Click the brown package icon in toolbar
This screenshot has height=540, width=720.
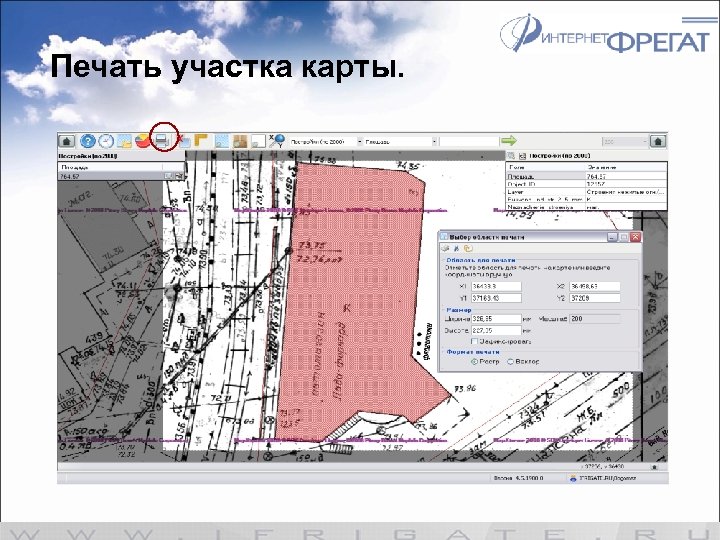tap(240, 141)
